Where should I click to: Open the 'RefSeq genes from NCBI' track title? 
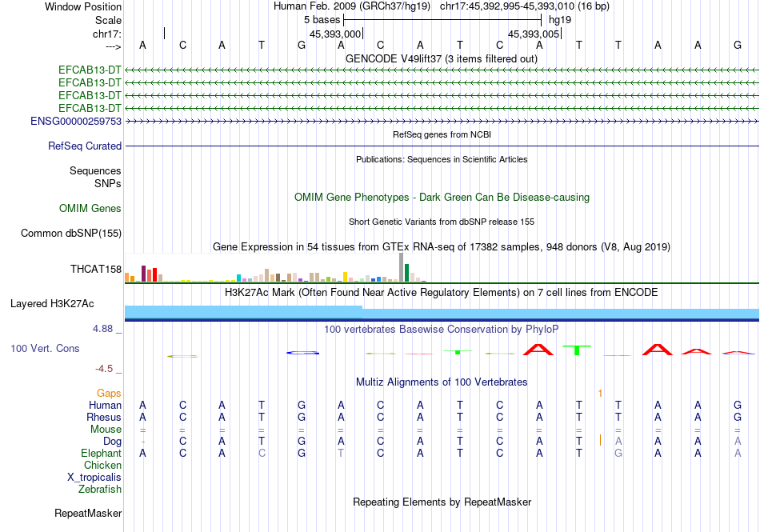click(442, 134)
